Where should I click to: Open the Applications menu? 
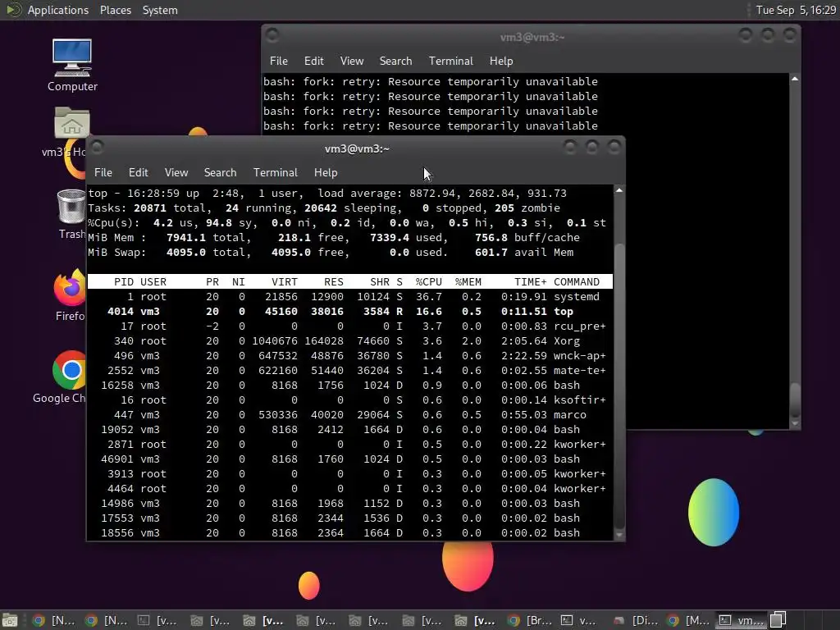(x=58, y=10)
